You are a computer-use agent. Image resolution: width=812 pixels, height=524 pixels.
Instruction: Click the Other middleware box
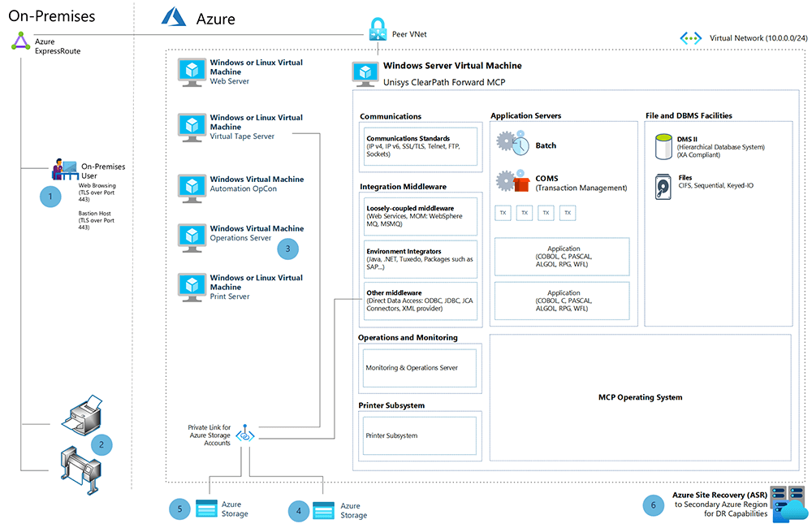coord(421,301)
